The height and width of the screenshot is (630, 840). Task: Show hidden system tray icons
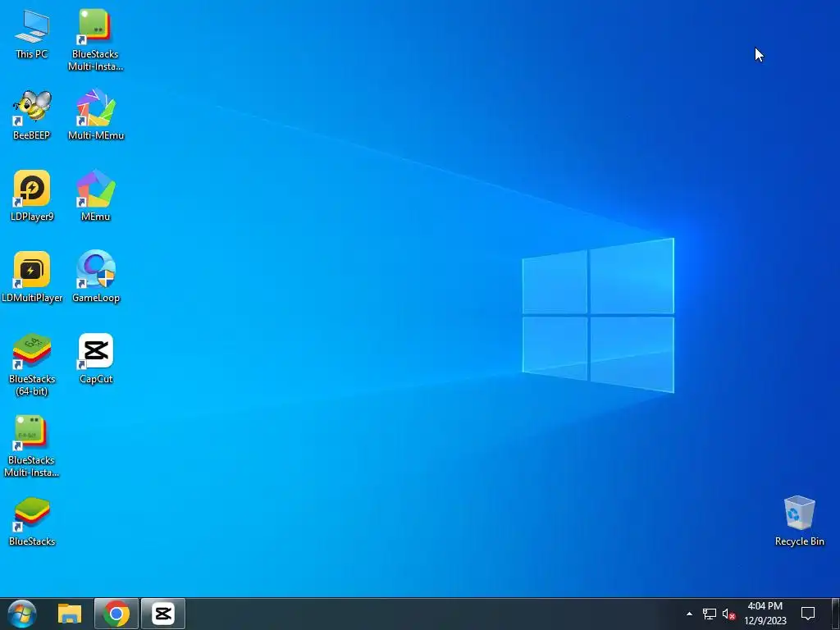point(689,614)
